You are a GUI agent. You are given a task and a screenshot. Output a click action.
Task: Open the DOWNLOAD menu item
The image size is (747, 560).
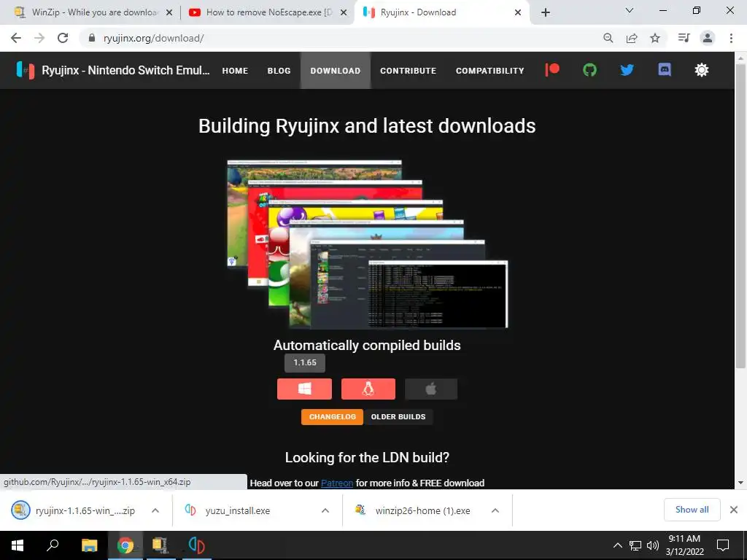(336, 71)
